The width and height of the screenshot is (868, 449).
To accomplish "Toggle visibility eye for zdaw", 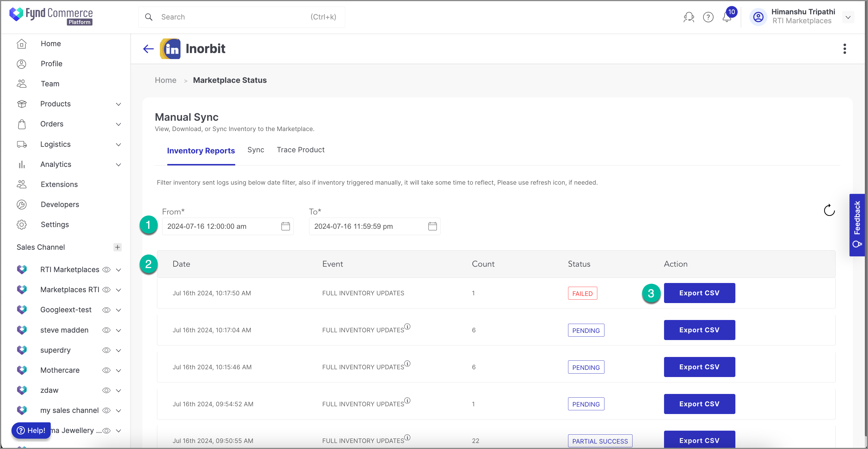I will click(107, 390).
